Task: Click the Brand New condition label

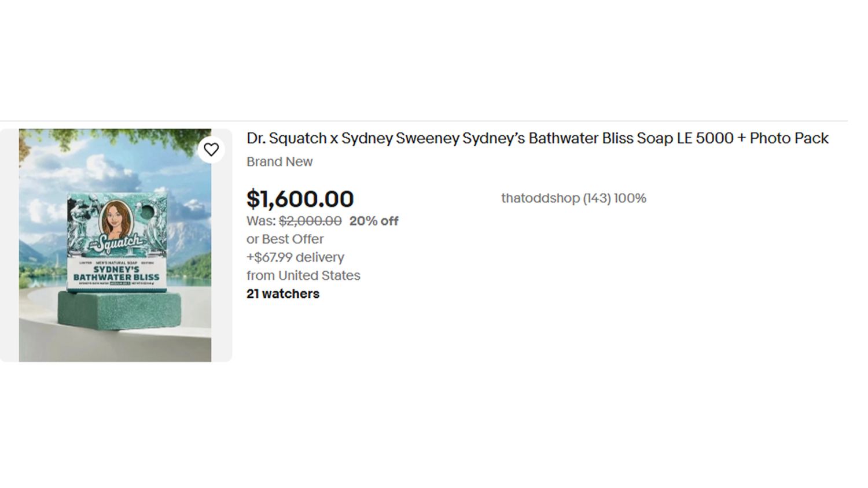Action: (279, 162)
